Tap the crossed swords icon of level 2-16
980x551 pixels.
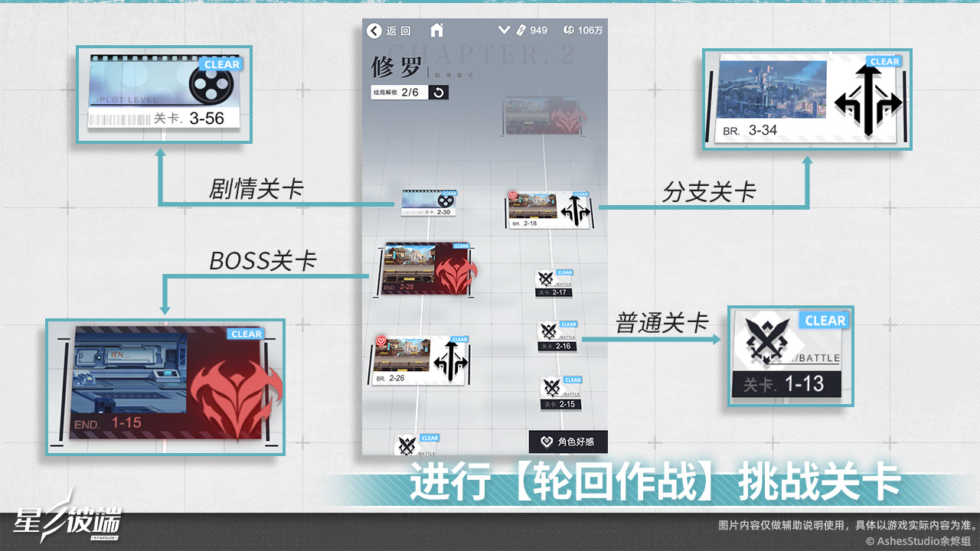548,331
